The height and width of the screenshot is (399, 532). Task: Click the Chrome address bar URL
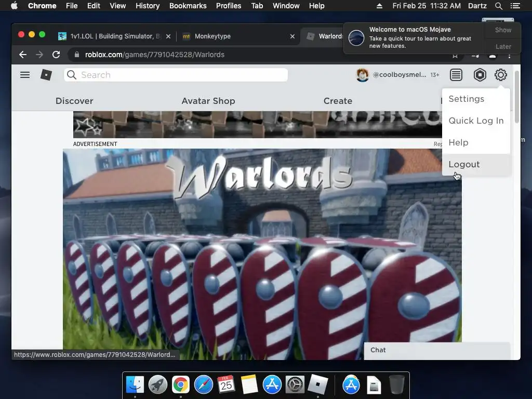coord(154,55)
